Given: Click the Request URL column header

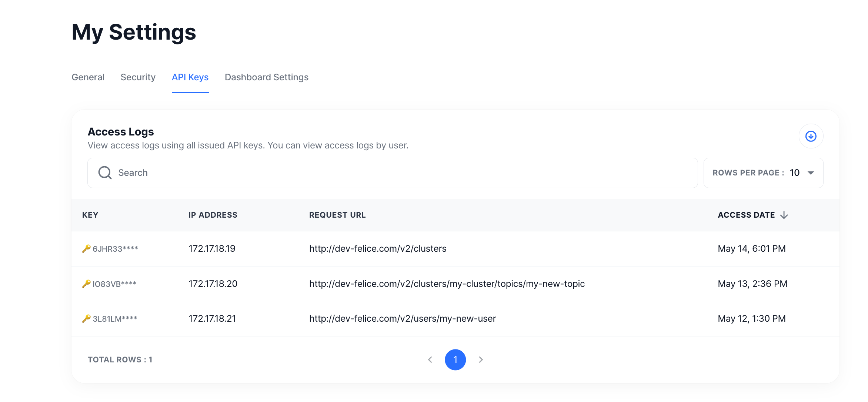Looking at the screenshot, I should coord(337,215).
